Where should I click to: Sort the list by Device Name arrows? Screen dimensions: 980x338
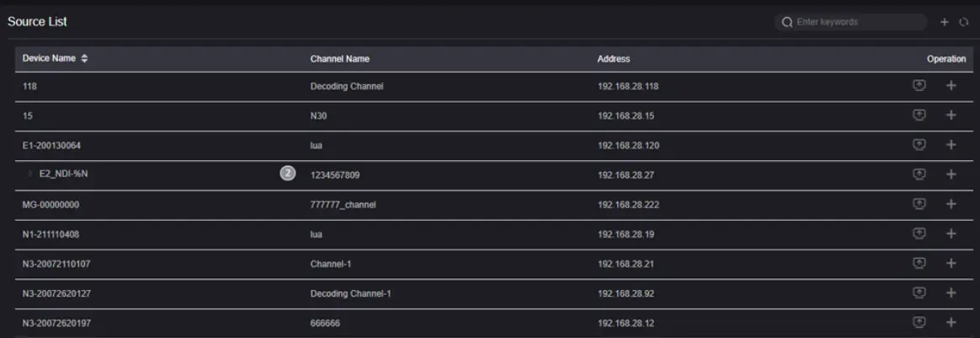tap(84, 58)
